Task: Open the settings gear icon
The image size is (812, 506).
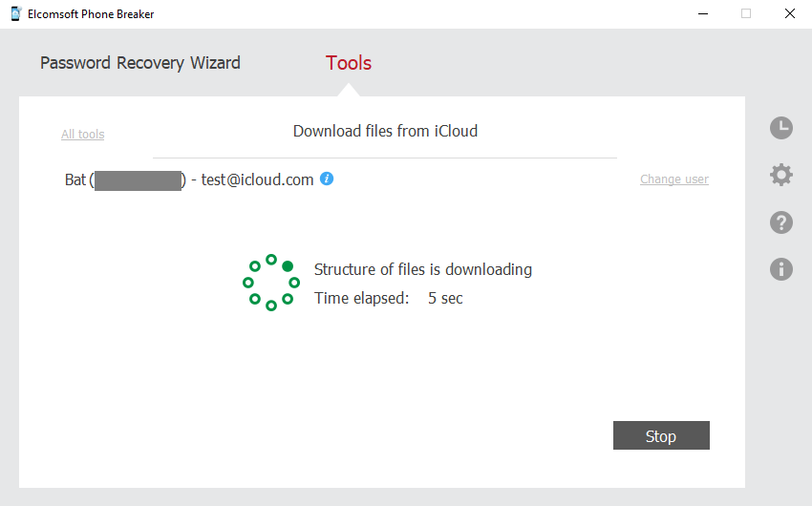Action: (781, 175)
